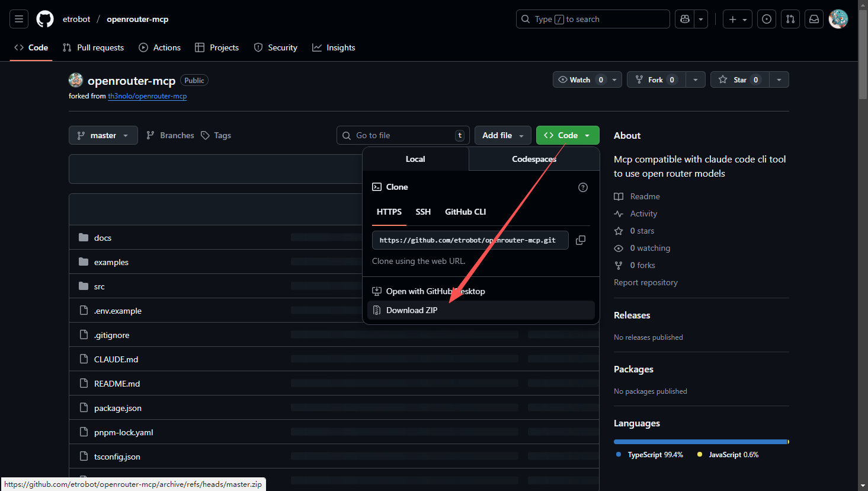
Task: Open the package.json file
Action: (x=118, y=408)
